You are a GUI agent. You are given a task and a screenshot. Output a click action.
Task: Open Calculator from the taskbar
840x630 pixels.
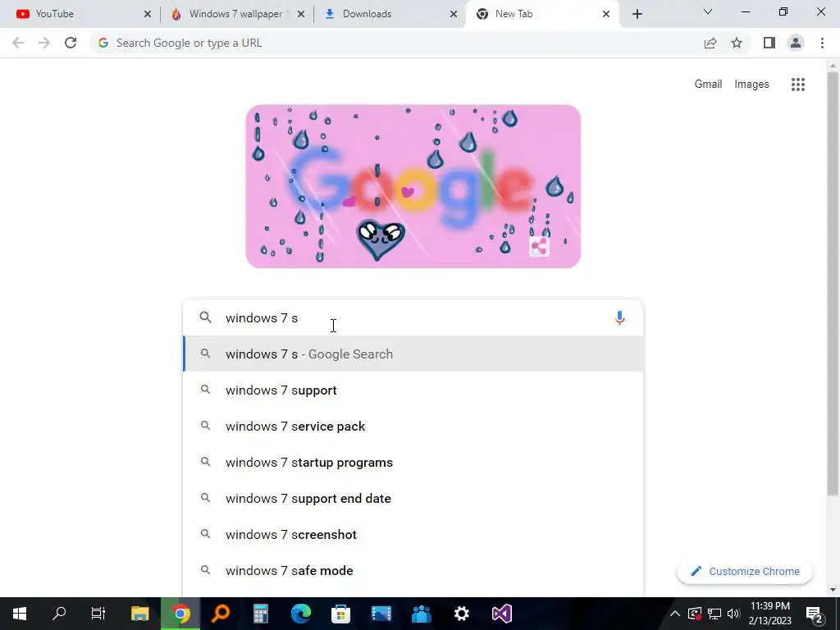pyautogui.click(x=260, y=614)
